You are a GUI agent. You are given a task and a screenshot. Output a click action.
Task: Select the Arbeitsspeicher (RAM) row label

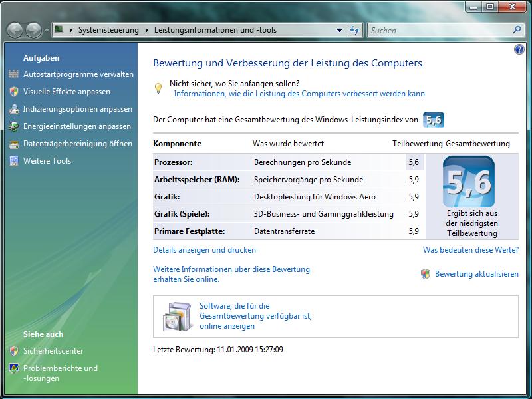click(x=197, y=180)
